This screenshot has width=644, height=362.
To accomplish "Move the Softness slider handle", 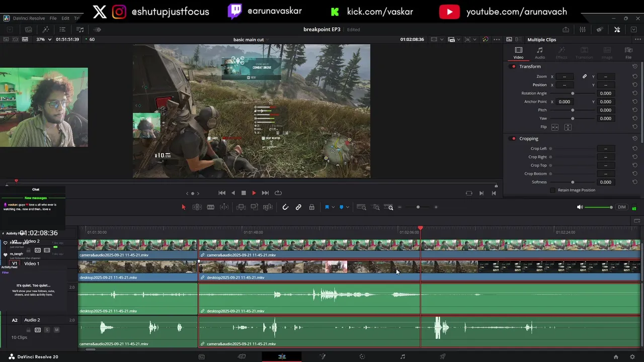I will (x=573, y=182).
